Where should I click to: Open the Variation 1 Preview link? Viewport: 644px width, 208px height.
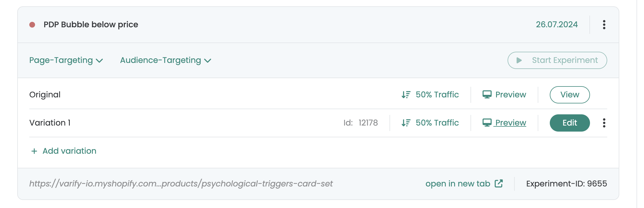pyautogui.click(x=510, y=123)
